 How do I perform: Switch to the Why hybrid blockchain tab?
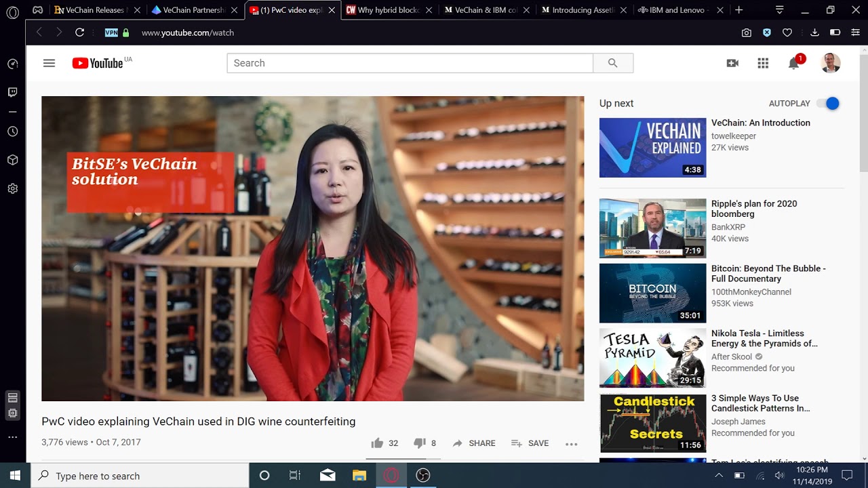click(389, 10)
